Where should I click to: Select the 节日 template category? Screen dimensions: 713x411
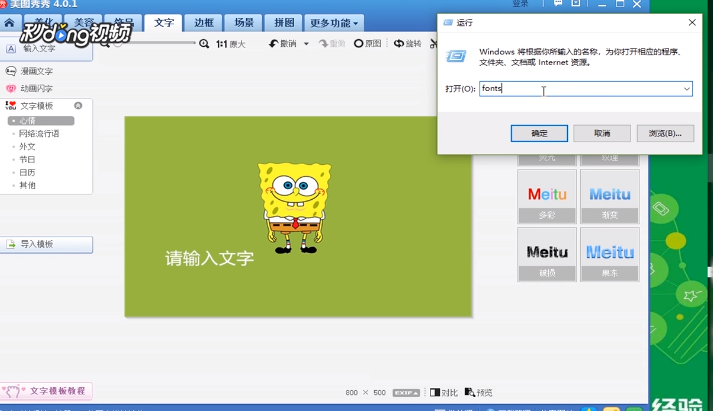pyautogui.click(x=27, y=160)
